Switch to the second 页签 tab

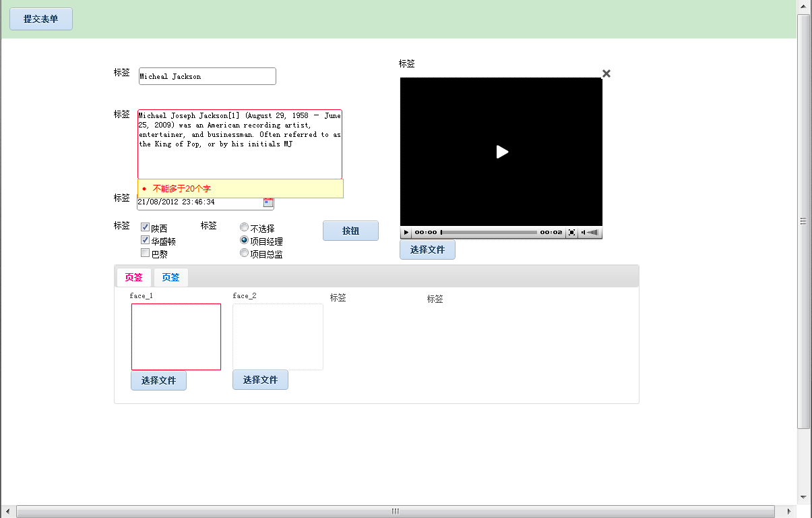(x=170, y=277)
